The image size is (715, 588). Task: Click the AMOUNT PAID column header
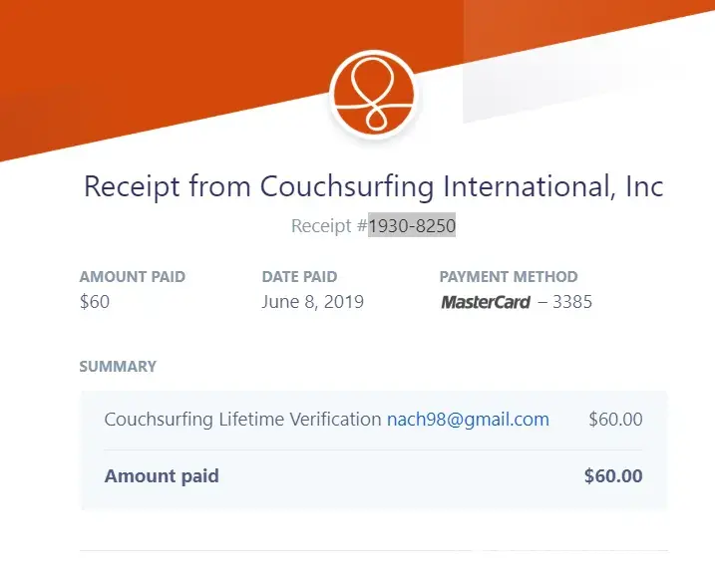coord(133,277)
